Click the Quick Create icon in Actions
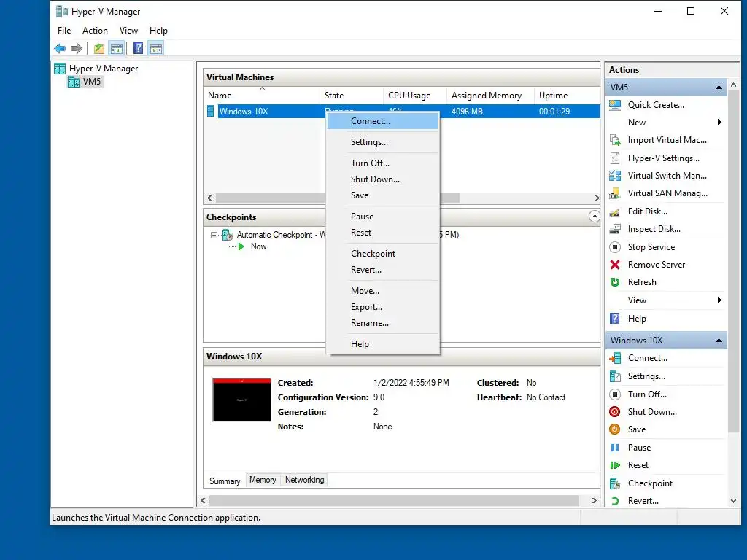The image size is (747, 560). coord(615,105)
